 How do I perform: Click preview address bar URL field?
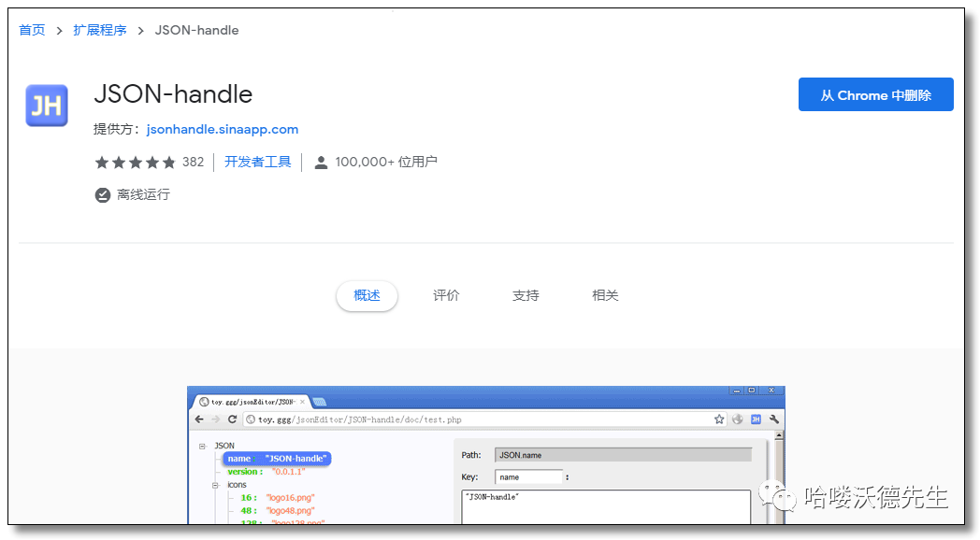pos(485,419)
